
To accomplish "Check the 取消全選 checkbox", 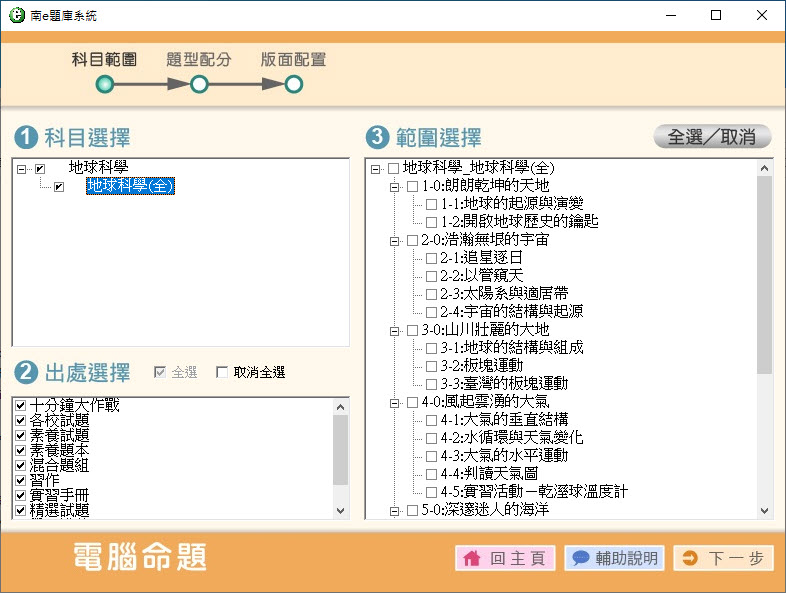I will tap(222, 373).
